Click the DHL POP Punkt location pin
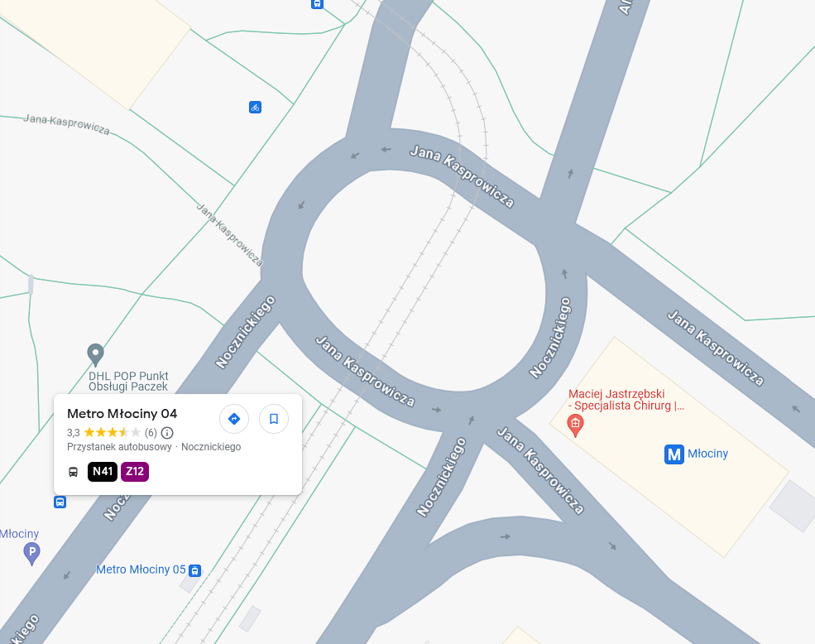815x644 pixels. [95, 355]
